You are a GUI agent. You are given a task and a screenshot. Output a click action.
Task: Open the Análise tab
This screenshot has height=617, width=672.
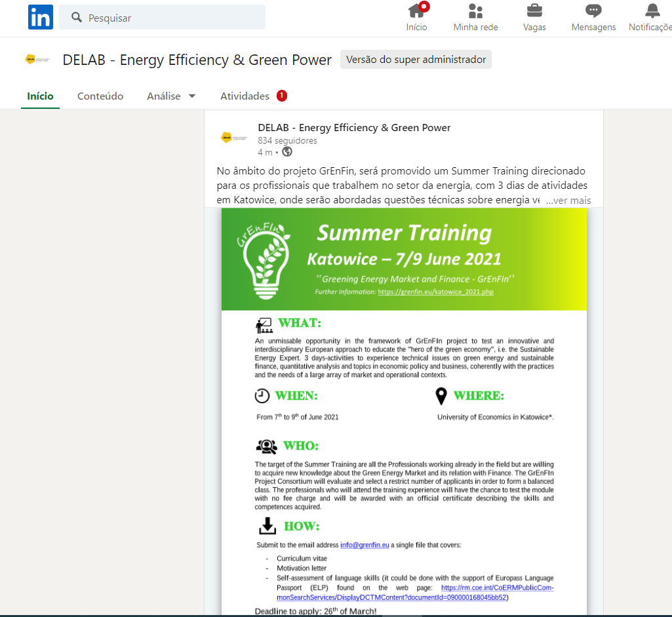click(x=164, y=96)
